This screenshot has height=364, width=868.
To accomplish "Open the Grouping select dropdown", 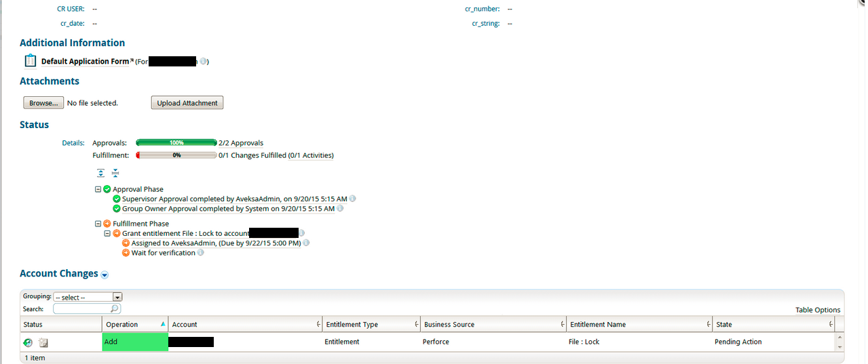I will click(87, 298).
